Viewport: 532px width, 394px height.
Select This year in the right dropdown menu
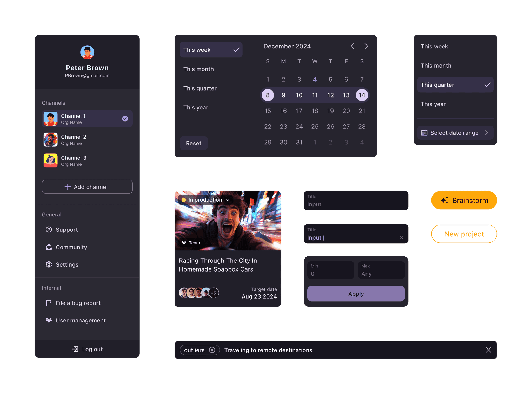coord(433,104)
